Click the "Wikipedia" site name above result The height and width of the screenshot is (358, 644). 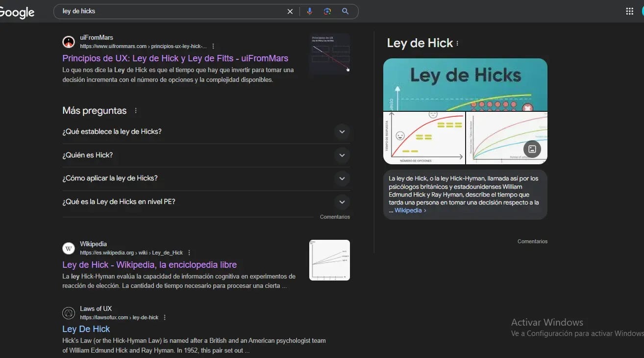(94, 244)
